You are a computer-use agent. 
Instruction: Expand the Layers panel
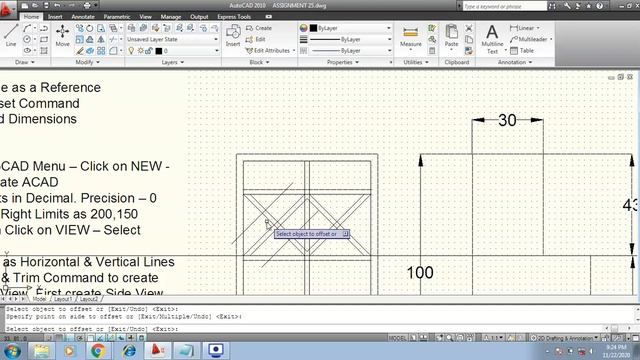[x=173, y=62]
